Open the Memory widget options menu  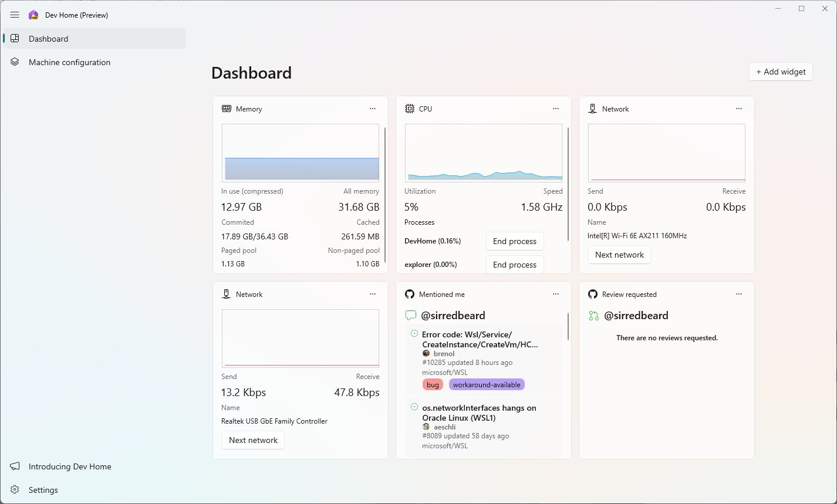(373, 109)
